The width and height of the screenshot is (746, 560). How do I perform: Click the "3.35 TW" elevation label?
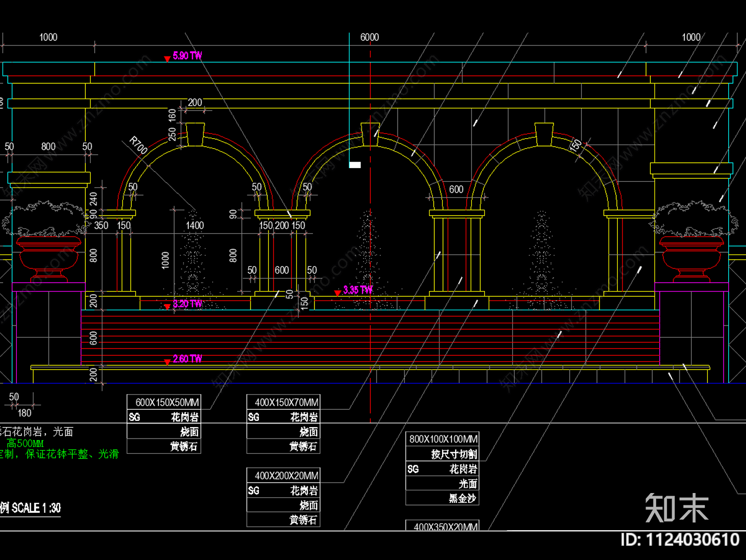tap(358, 290)
